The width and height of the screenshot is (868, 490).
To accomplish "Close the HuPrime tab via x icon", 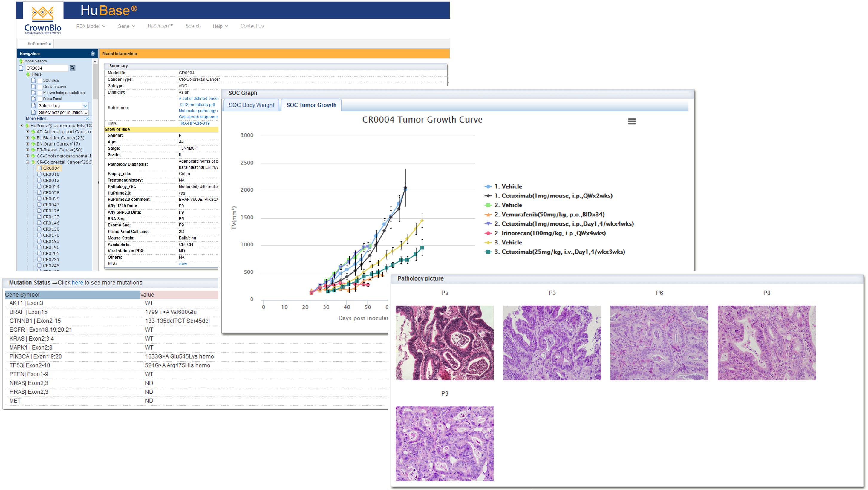I will [50, 44].
